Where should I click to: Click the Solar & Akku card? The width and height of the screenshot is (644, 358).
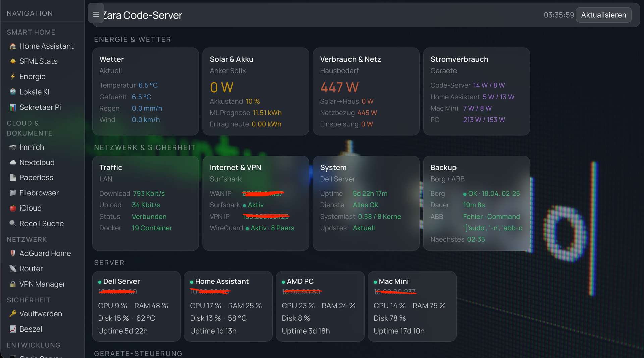[255, 92]
